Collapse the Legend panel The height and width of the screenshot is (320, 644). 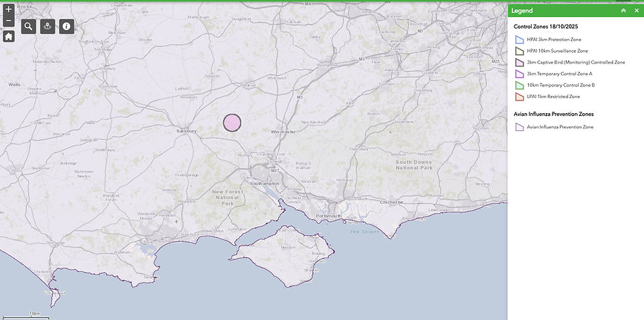(623, 11)
